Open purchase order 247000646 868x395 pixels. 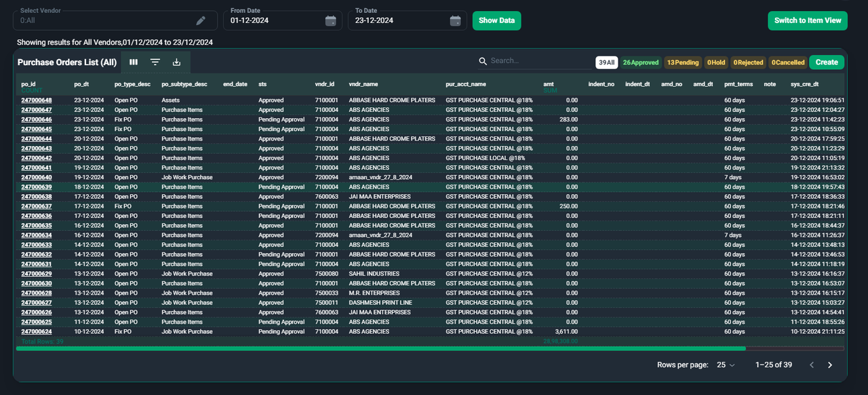[37, 119]
